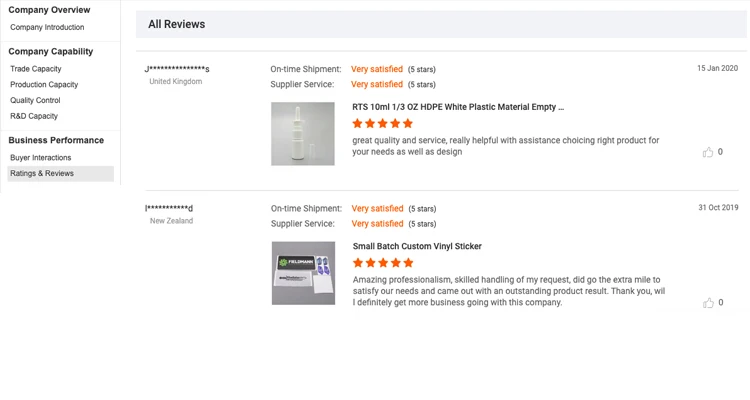Open RTS 10ml HDPE White Plastic product link

point(458,107)
